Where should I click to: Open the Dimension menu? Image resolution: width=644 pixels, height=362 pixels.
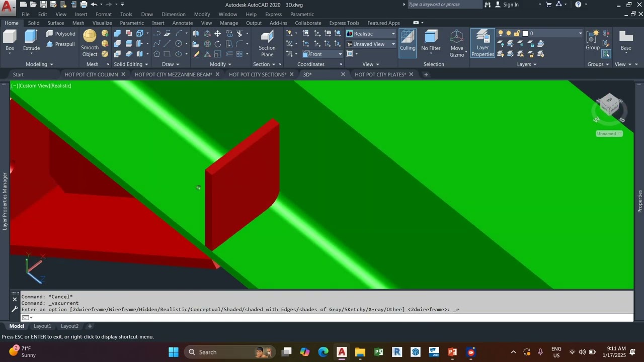click(174, 14)
